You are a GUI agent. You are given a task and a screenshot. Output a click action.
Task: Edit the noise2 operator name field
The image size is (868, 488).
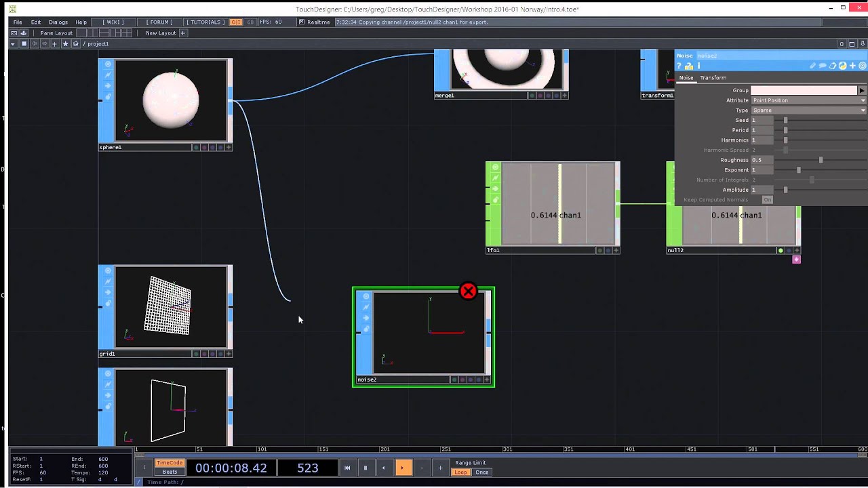780,56
